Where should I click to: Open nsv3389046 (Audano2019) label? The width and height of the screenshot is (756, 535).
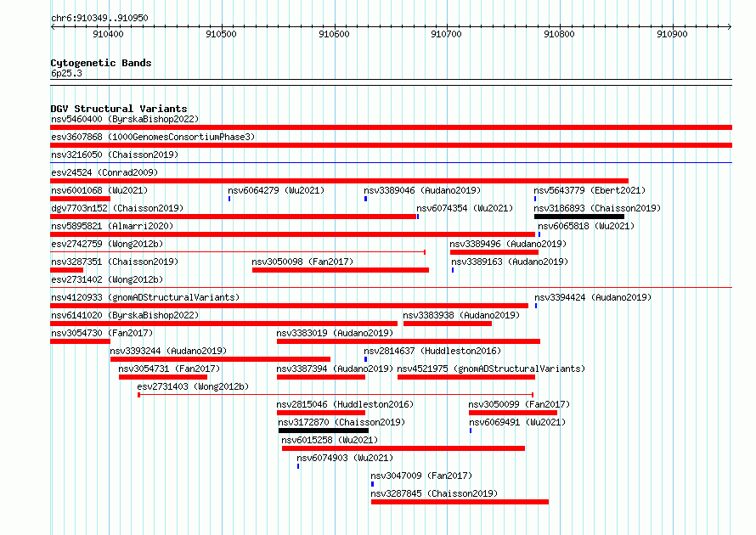pyautogui.click(x=422, y=190)
